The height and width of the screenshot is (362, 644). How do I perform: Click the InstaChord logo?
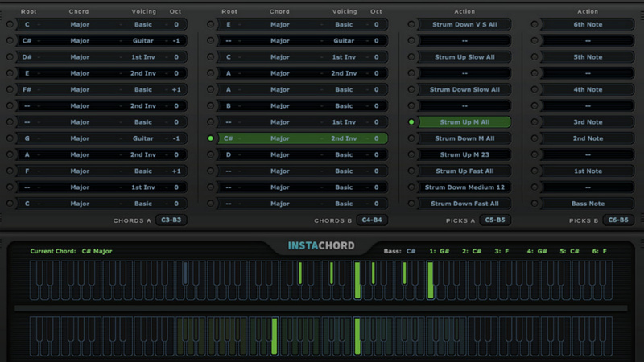(x=321, y=245)
